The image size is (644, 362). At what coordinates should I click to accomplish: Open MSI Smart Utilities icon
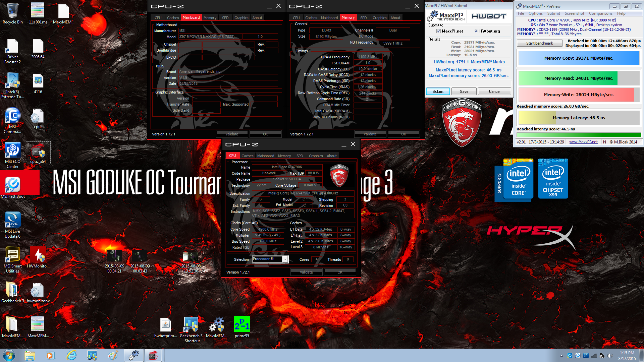(x=12, y=260)
